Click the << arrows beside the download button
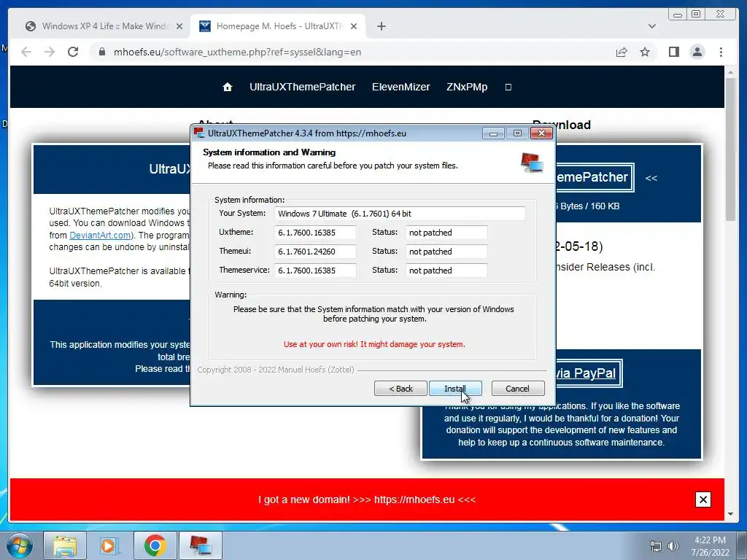 [651, 178]
